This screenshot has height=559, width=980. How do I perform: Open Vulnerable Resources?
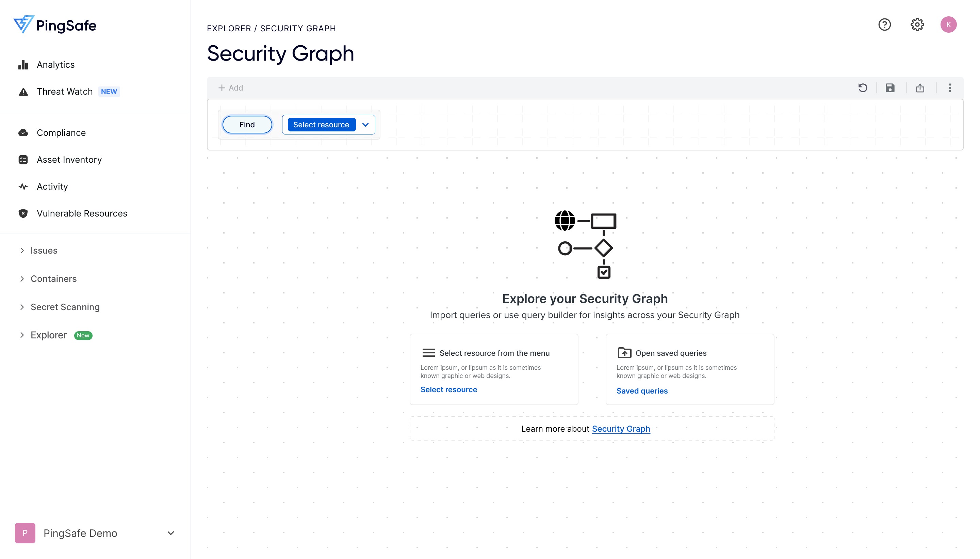(x=82, y=213)
